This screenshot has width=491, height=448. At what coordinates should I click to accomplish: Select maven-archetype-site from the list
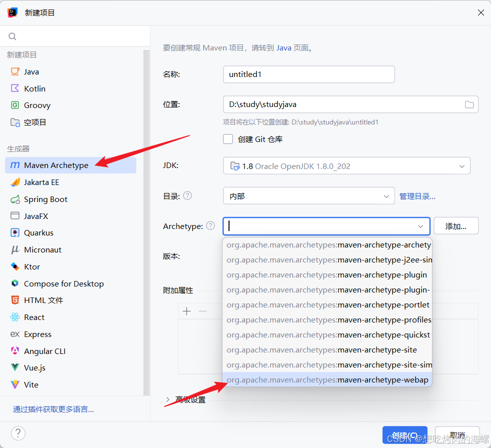click(x=327, y=350)
